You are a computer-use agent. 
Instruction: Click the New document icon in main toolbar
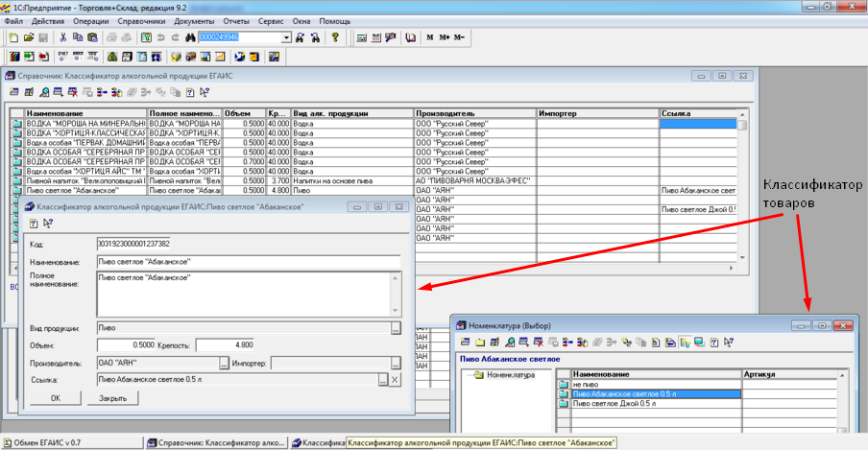point(13,37)
